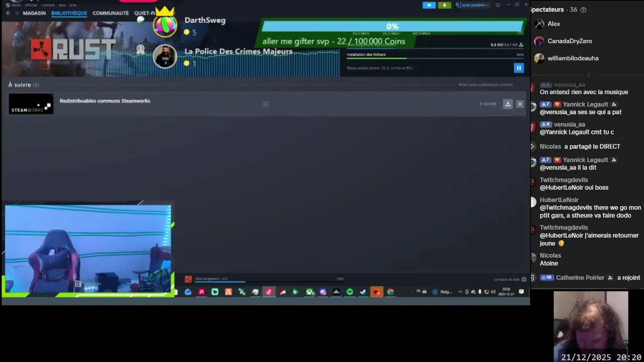
Task: Click the red Rust icon in download status
Action: click(x=188, y=279)
